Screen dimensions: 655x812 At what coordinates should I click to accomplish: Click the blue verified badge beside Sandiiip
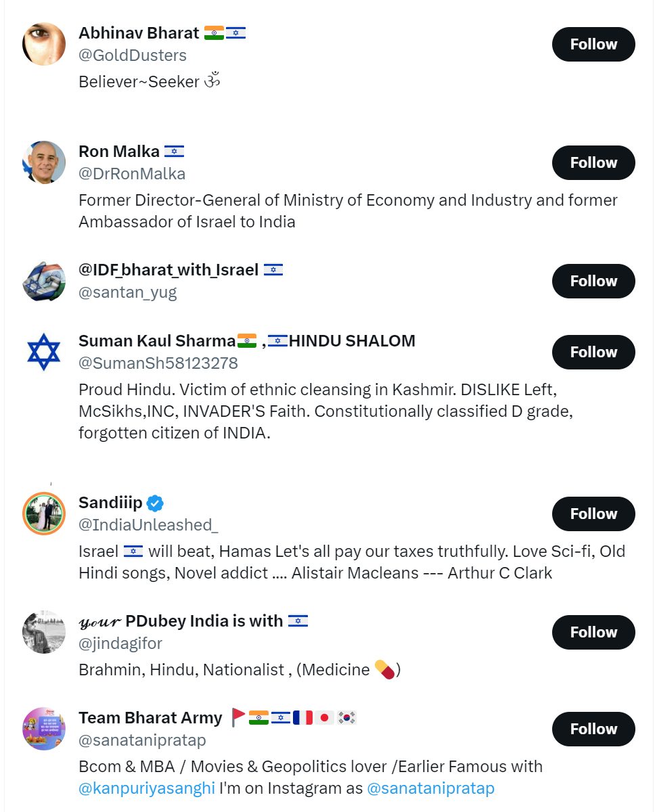point(156,503)
